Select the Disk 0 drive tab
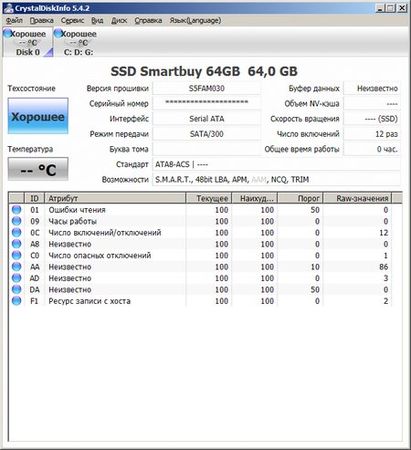411x450 pixels. [28, 43]
